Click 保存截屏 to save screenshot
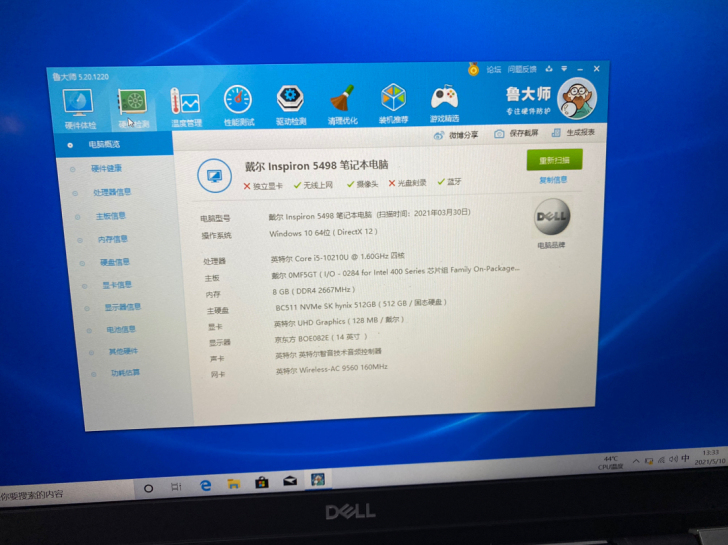The image size is (728, 545). pos(516,134)
